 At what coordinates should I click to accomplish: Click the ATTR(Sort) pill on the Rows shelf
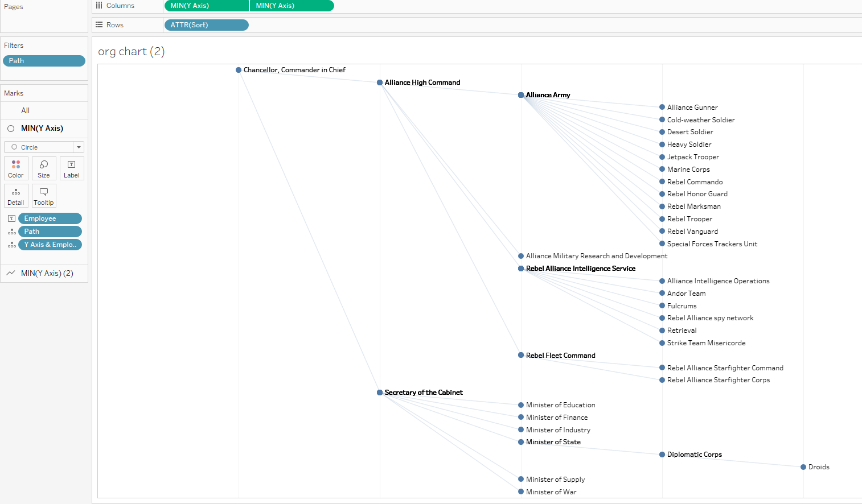tap(206, 24)
